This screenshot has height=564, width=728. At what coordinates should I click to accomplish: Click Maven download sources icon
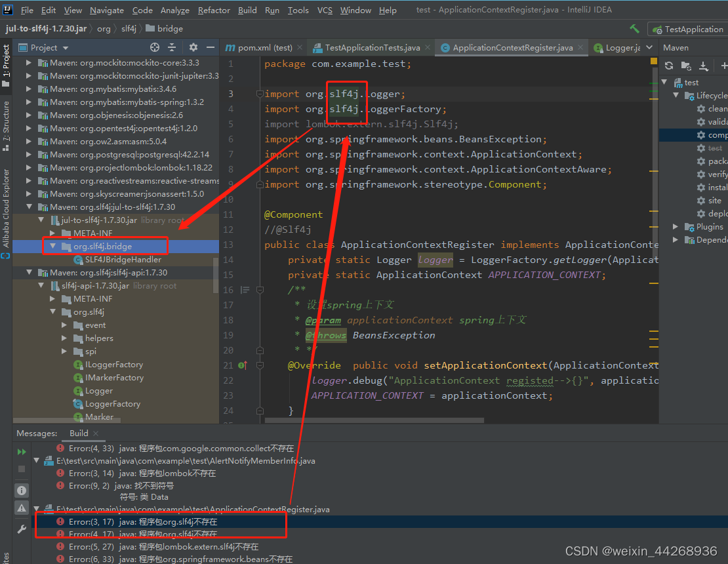tap(704, 66)
